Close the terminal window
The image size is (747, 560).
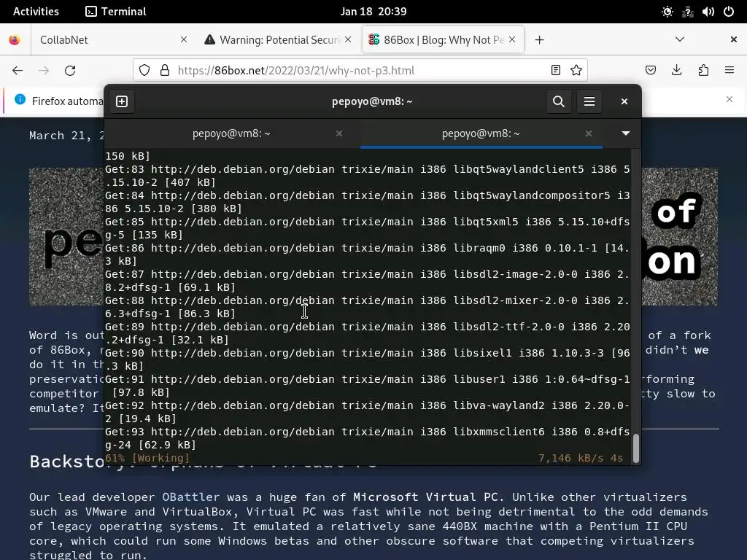point(624,101)
